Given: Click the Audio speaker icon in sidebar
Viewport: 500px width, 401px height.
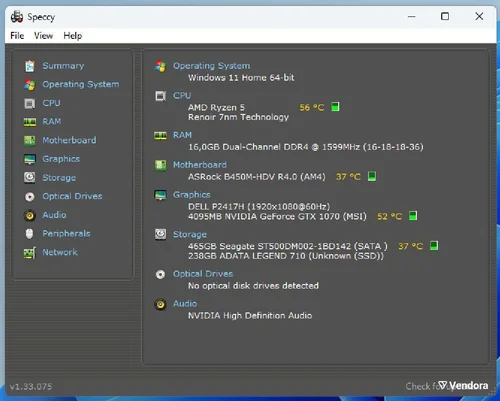Looking at the screenshot, I should pyautogui.click(x=30, y=215).
